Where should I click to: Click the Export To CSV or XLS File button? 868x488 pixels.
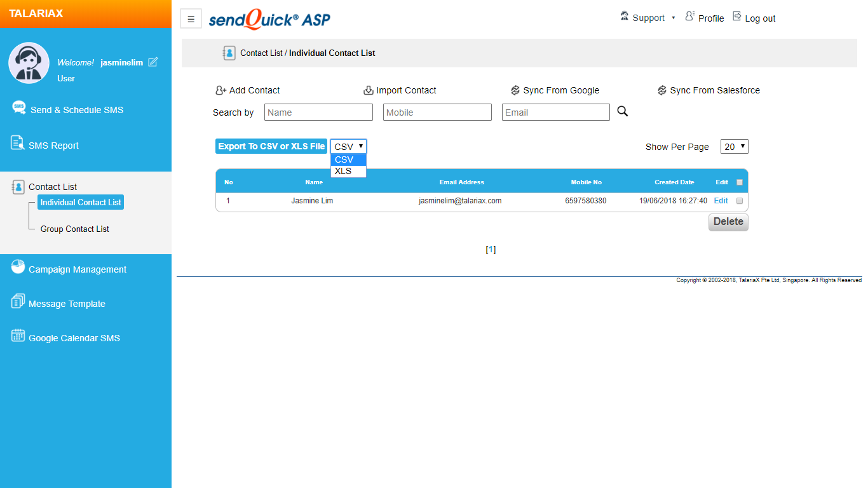coord(271,146)
